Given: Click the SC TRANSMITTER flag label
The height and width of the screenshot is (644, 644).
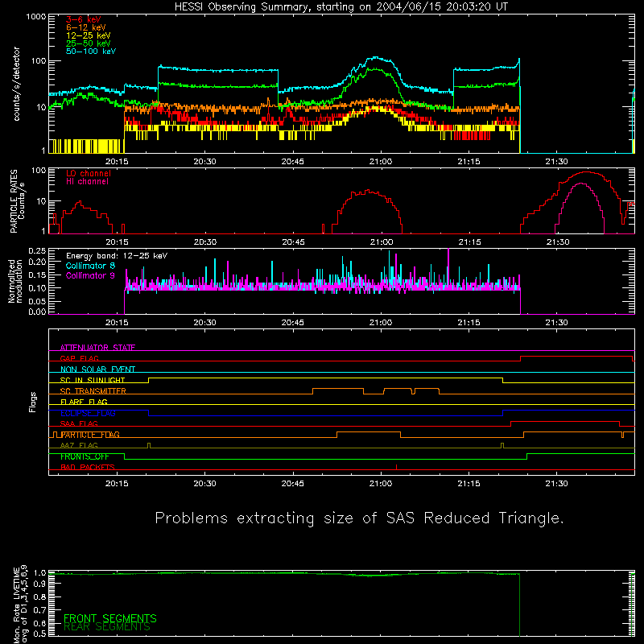Looking at the screenshot, I should (x=93, y=391).
